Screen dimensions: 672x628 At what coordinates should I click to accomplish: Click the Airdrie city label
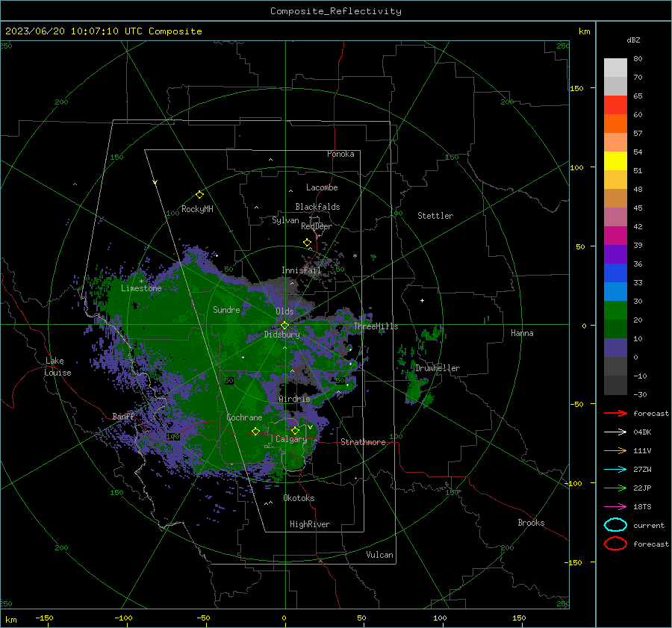point(294,399)
